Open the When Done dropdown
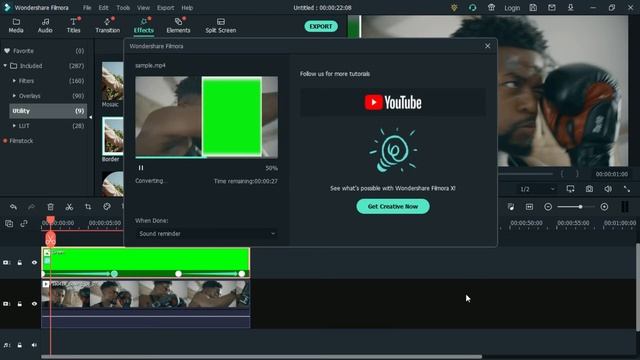 point(207,233)
